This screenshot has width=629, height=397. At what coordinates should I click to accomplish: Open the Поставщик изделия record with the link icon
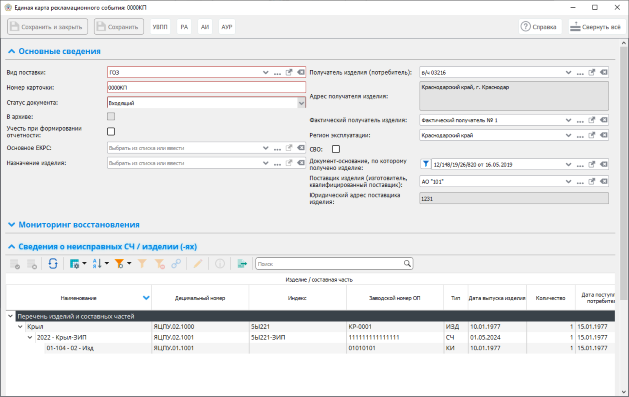pyautogui.click(x=592, y=181)
